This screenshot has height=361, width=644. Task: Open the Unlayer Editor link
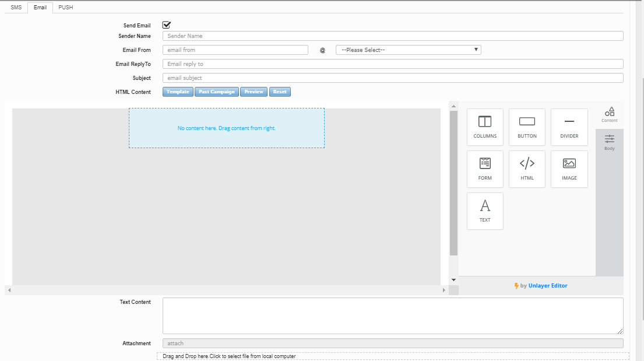(x=547, y=286)
